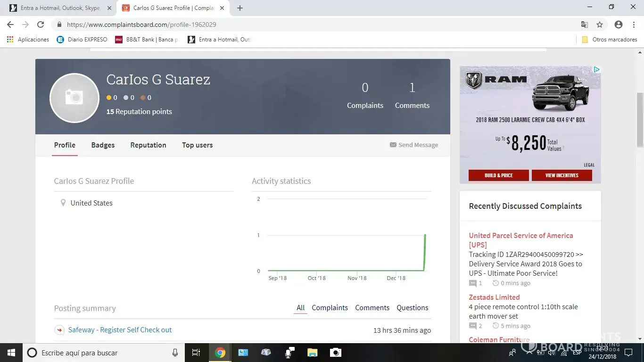Click the BUILD & PRICE ad button
644x362 pixels.
498,175
